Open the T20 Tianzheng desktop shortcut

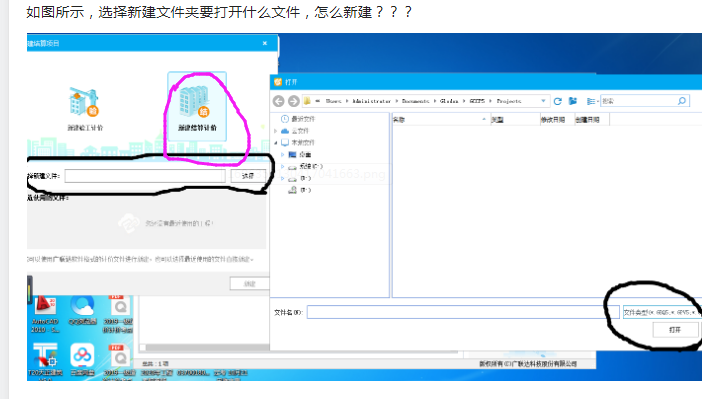[45, 361]
